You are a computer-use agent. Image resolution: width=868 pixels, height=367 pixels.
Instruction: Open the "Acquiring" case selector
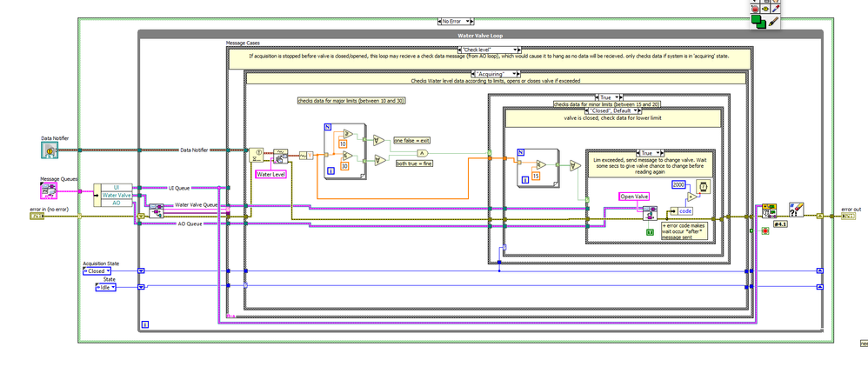click(496, 74)
